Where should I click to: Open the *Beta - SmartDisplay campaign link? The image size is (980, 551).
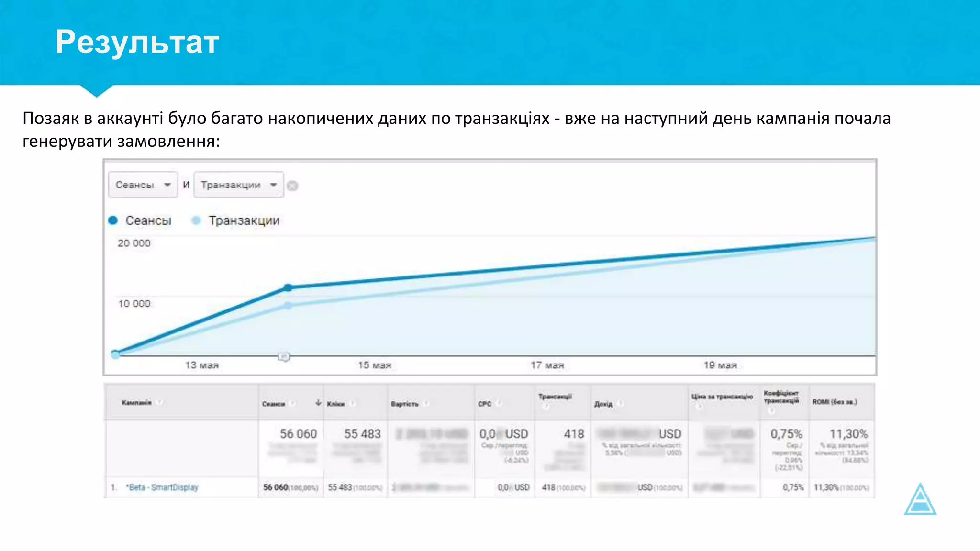tap(162, 487)
